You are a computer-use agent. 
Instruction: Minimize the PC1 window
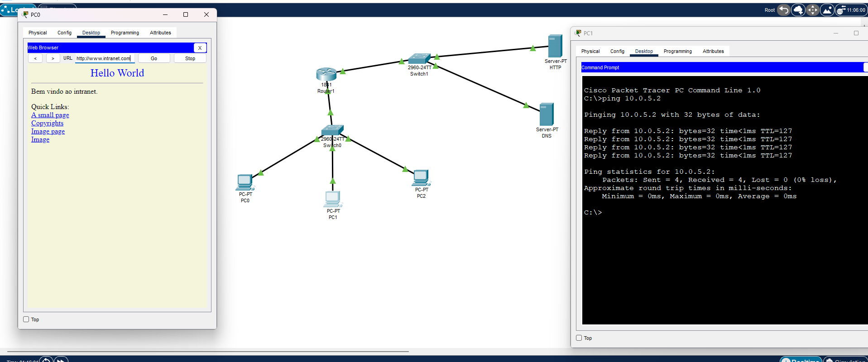click(836, 33)
